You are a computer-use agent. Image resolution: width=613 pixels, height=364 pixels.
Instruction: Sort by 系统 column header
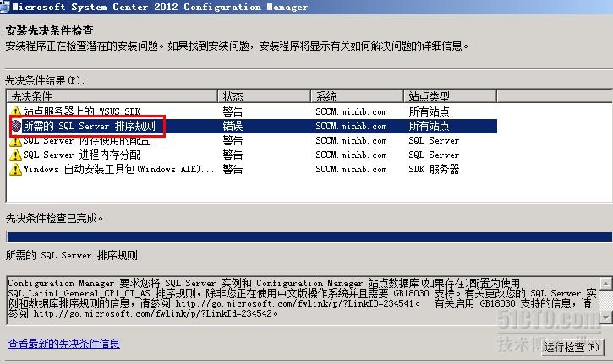coord(357,96)
